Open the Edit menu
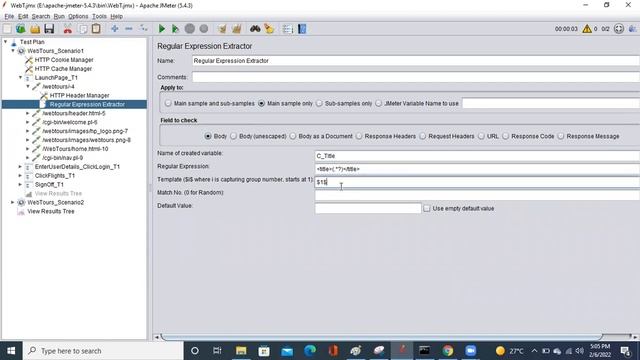The height and width of the screenshot is (360, 640). click(x=23, y=16)
